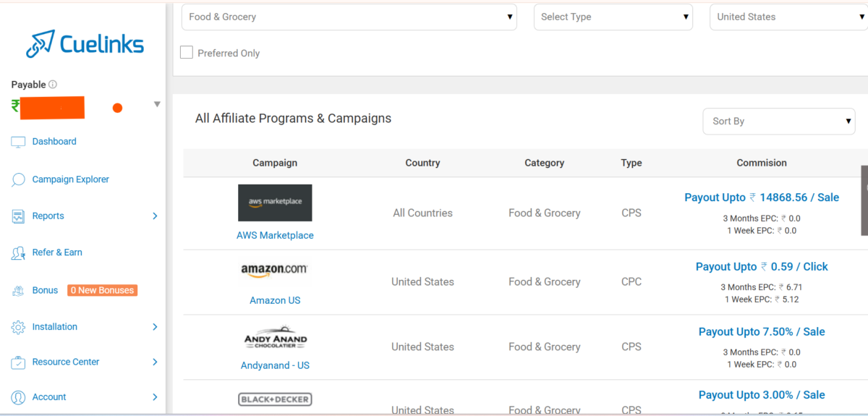The height and width of the screenshot is (416, 868).
Task: Go to Refer & Earn page
Action: [57, 252]
